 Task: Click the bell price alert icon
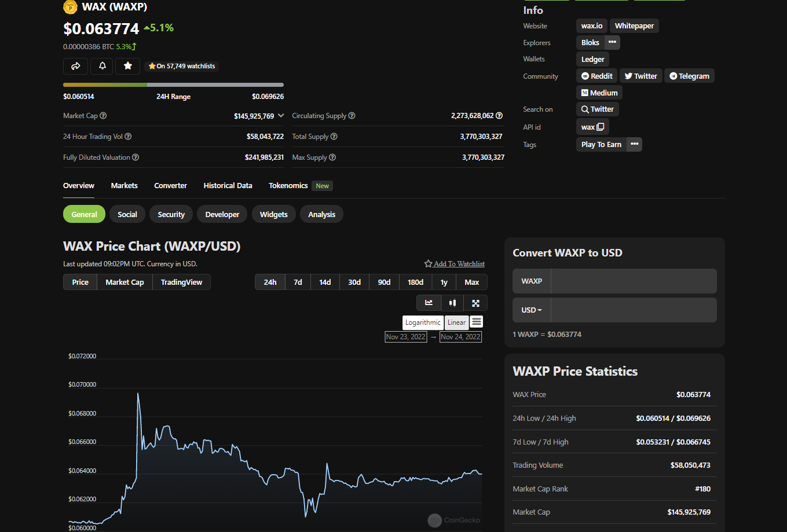[x=102, y=66]
